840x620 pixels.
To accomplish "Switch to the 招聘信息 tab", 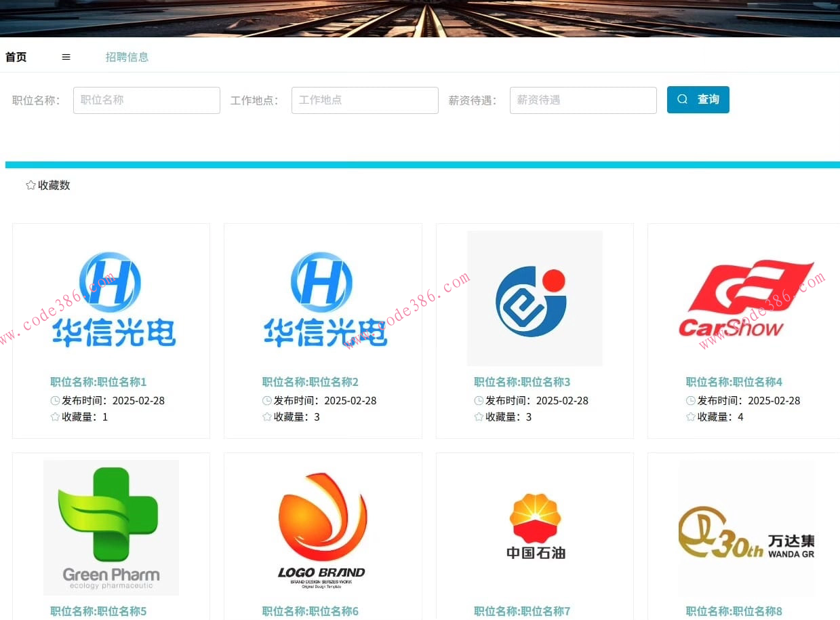I will 127,57.
